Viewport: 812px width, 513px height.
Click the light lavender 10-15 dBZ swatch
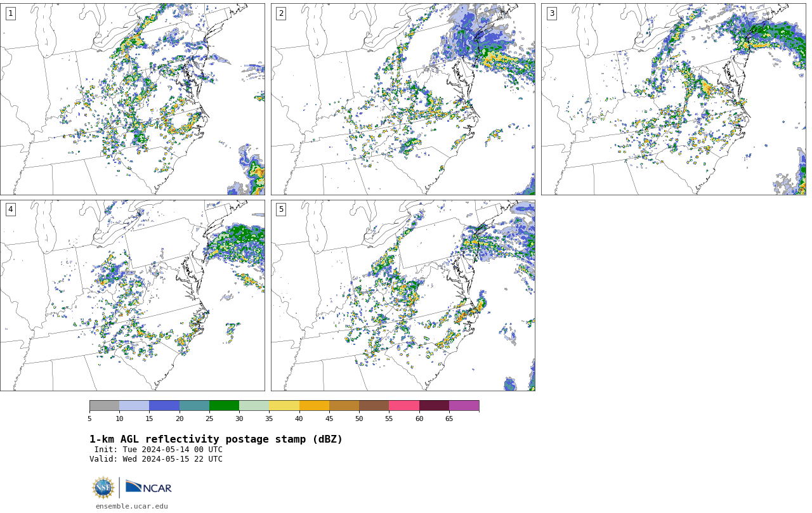(x=134, y=406)
